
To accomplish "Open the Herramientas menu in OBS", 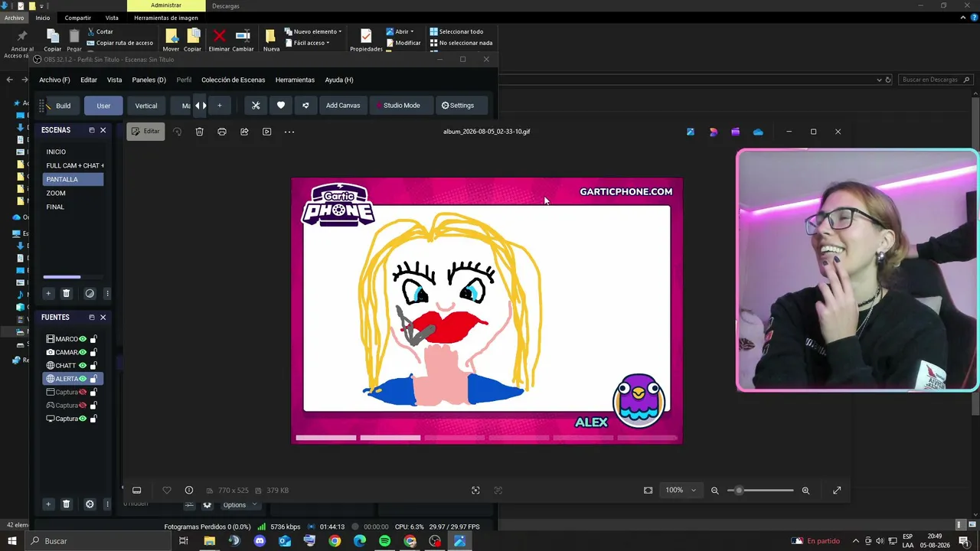I will click(295, 80).
